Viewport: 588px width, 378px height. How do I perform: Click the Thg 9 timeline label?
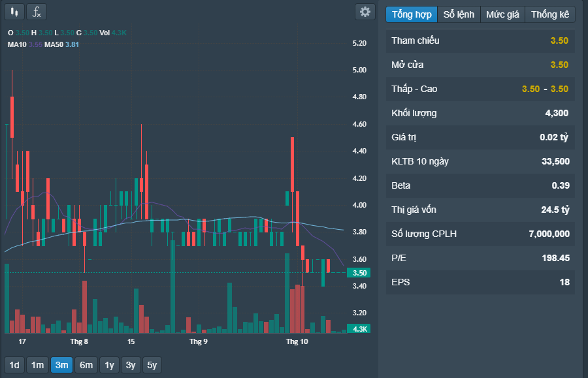[198, 341]
